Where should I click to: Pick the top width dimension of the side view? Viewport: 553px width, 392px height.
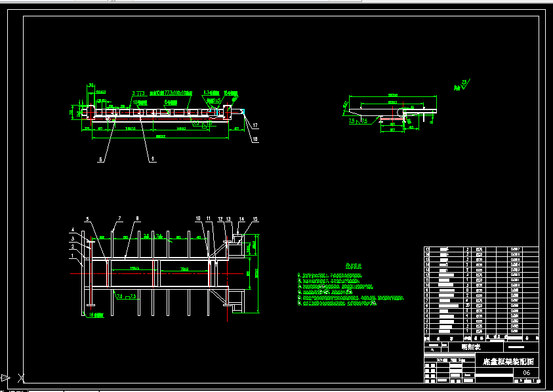point(393,95)
